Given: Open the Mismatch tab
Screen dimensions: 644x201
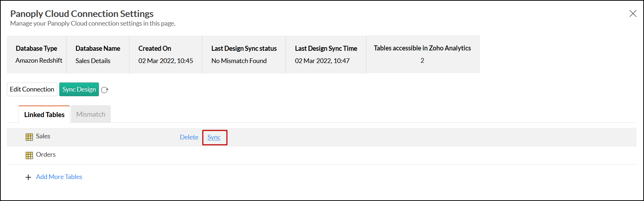Looking at the screenshot, I should [x=91, y=114].
